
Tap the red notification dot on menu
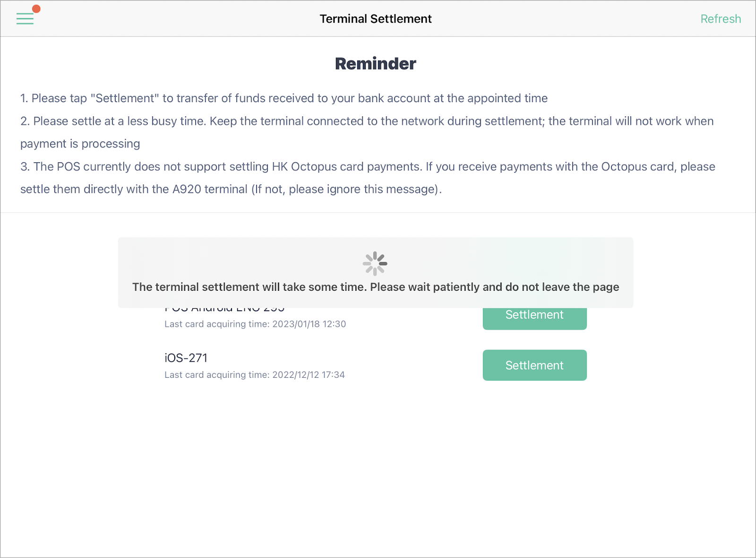pyautogui.click(x=36, y=9)
